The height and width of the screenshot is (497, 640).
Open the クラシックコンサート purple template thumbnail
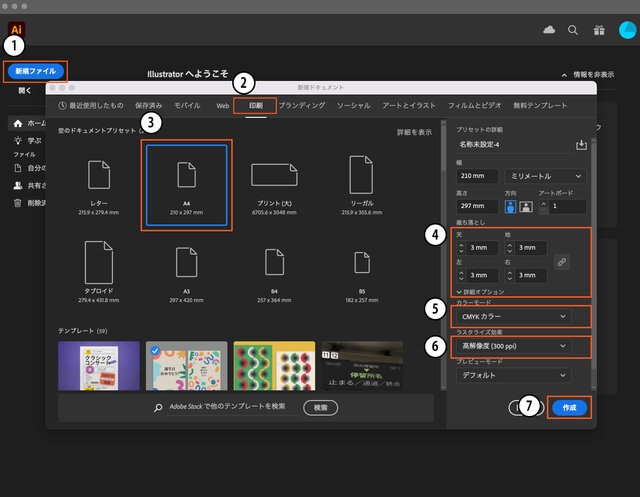(99, 366)
